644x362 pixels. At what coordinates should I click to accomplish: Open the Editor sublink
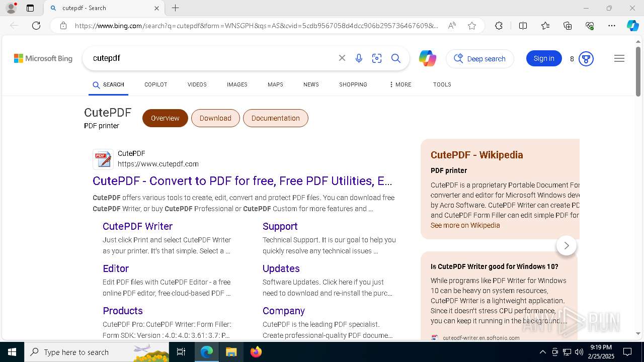116,268
